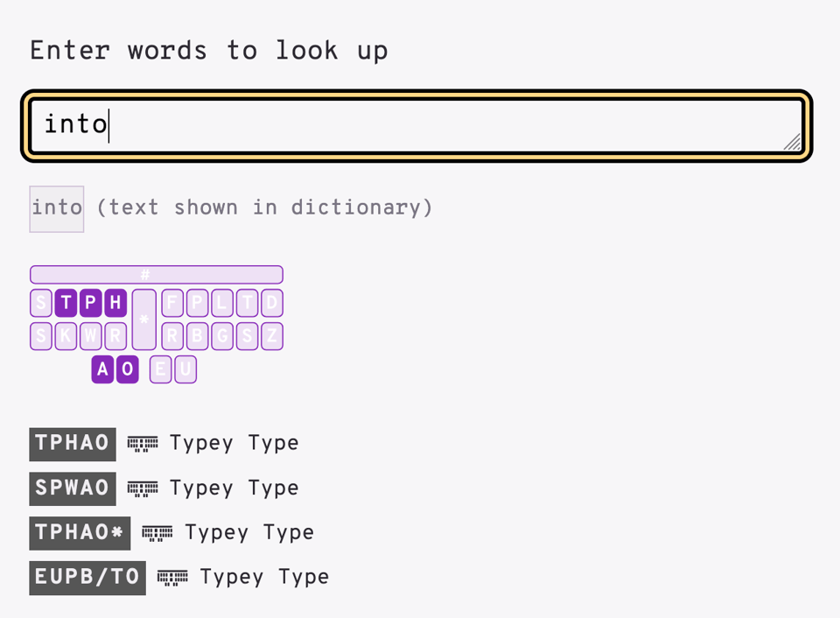Click the H key in the steno layout

pyautogui.click(x=114, y=304)
